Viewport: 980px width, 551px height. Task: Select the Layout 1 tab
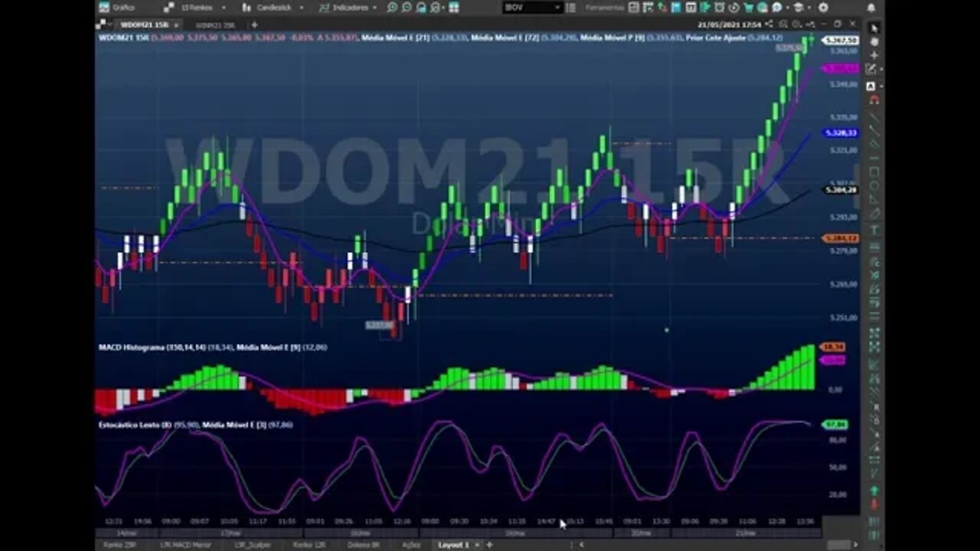452,545
